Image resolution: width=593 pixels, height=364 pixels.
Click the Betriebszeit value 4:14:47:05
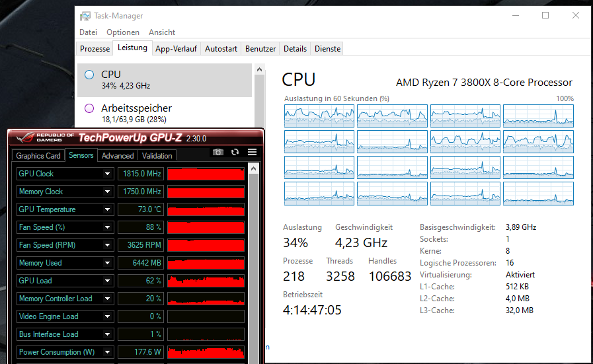click(312, 310)
